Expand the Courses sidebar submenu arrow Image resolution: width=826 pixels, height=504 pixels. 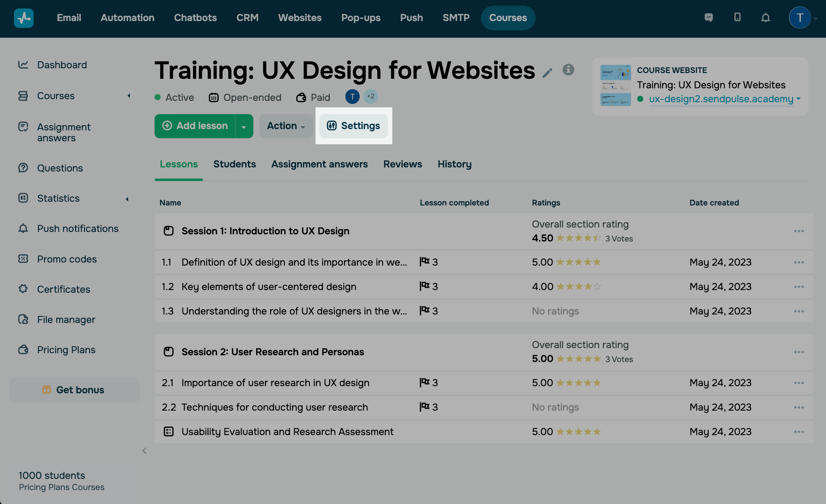(x=129, y=96)
